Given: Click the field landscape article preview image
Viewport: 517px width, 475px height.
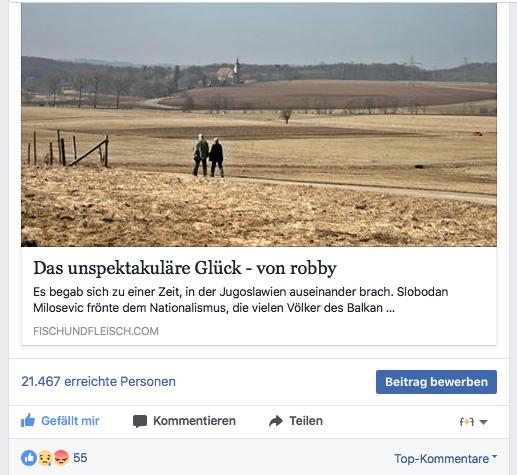Looking at the screenshot, I should pyautogui.click(x=259, y=125).
